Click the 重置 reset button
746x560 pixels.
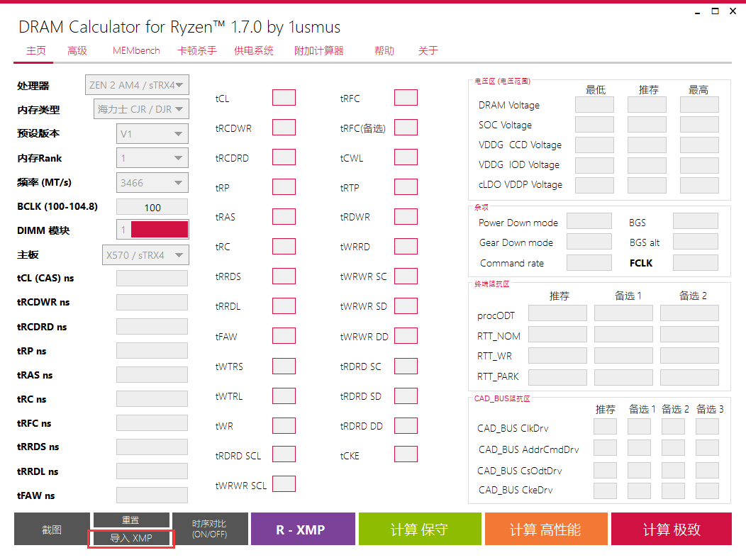[131, 520]
